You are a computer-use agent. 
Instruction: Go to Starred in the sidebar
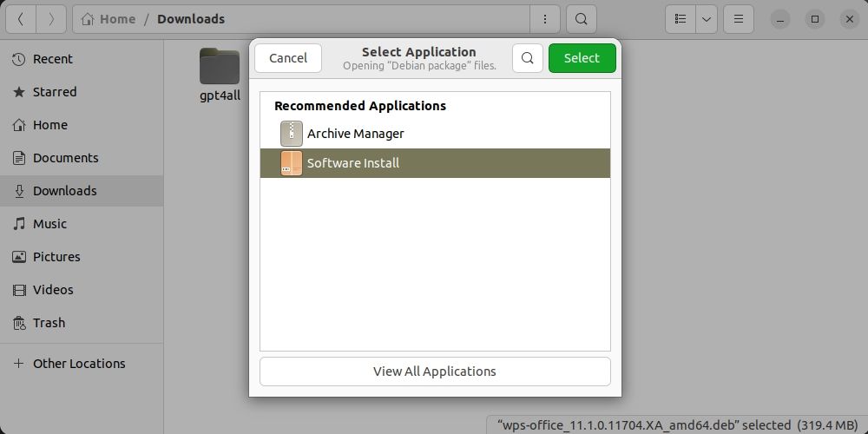[55, 92]
